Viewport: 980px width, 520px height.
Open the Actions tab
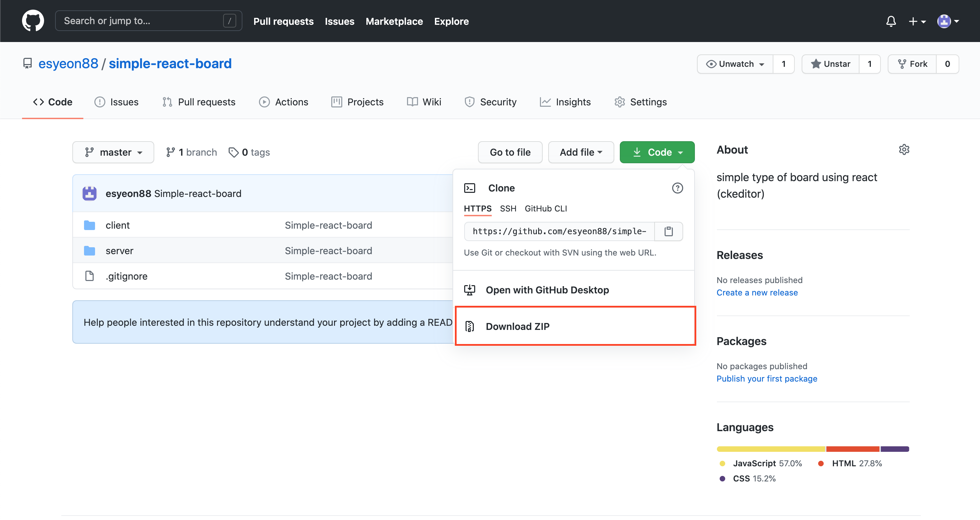[x=283, y=102]
